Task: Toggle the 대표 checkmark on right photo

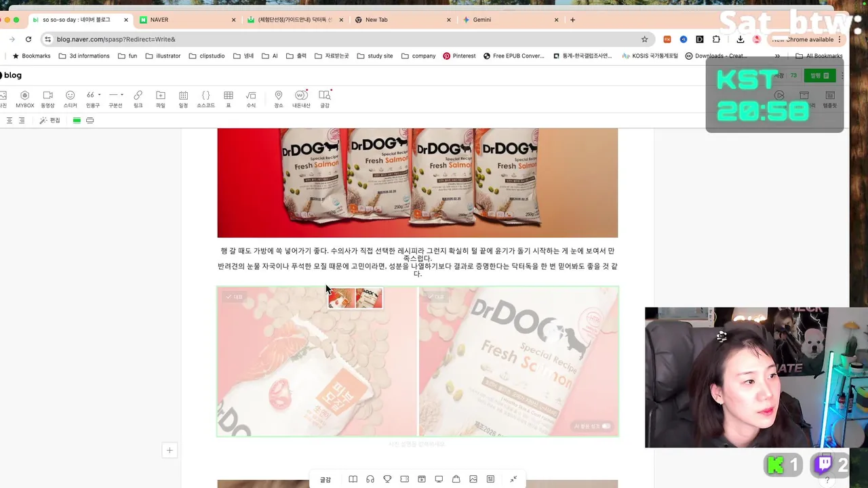Action: 436,297
